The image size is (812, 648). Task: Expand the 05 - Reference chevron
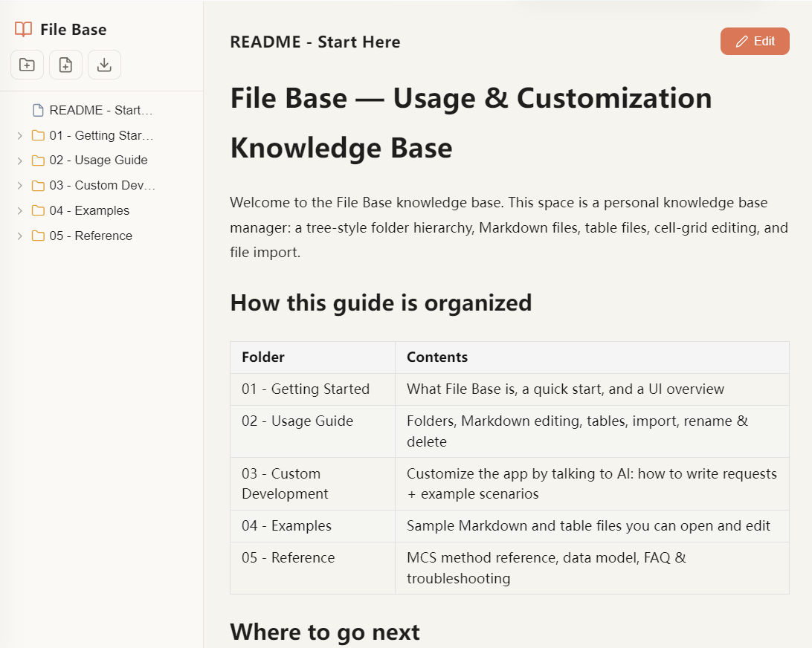pos(19,236)
